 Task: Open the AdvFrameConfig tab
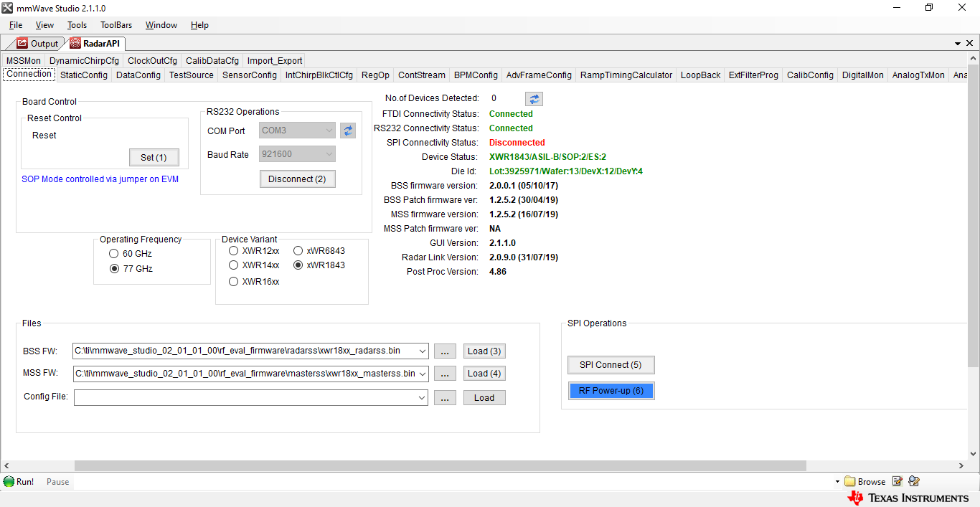pyautogui.click(x=539, y=75)
